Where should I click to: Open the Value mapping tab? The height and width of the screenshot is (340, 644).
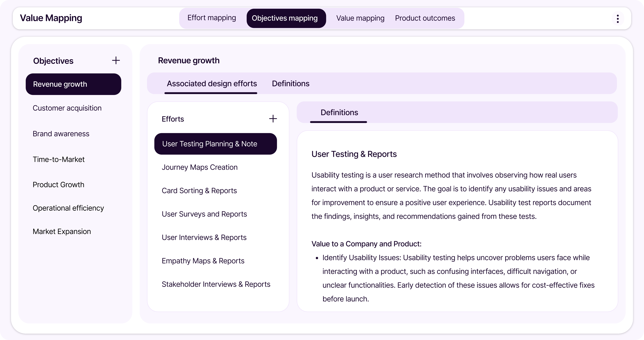click(x=360, y=18)
